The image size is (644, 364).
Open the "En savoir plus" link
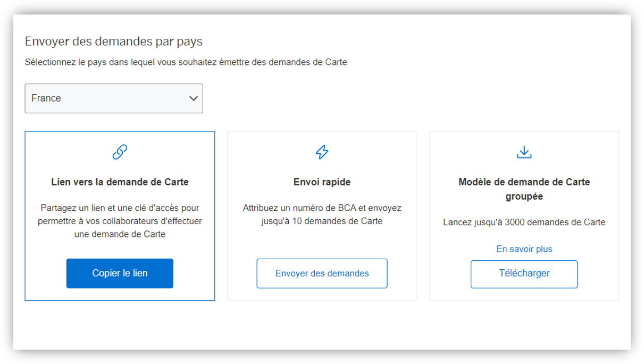coord(524,249)
